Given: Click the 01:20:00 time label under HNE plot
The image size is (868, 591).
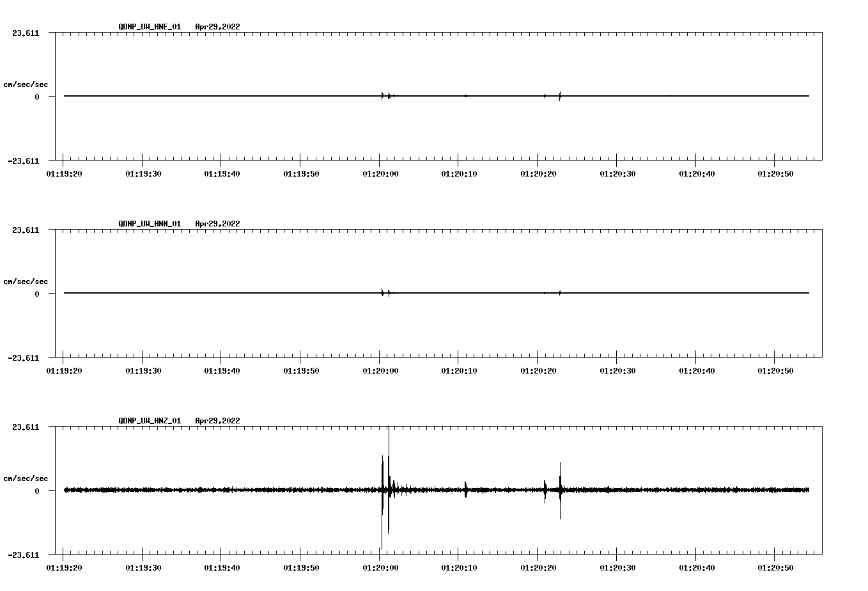Looking at the screenshot, I should pyautogui.click(x=380, y=173).
